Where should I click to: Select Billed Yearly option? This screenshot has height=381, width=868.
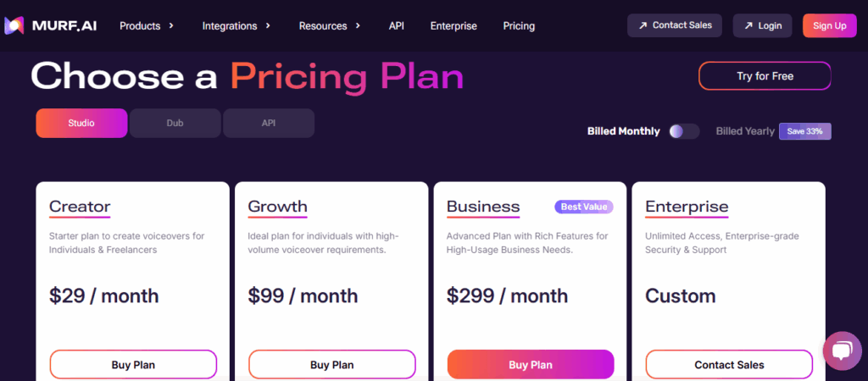745,131
